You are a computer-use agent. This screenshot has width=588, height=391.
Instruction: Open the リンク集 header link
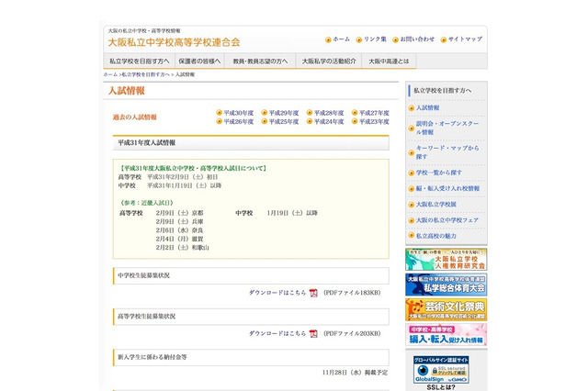pos(375,39)
